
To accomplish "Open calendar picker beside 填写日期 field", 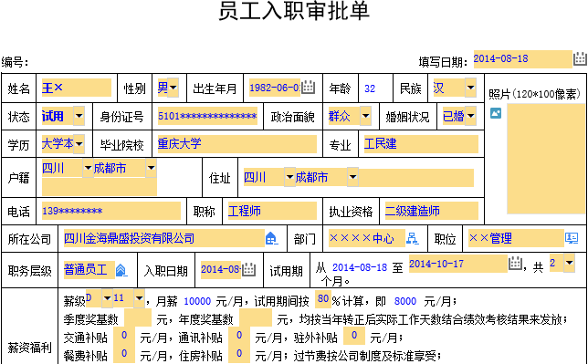I will 580,59.
